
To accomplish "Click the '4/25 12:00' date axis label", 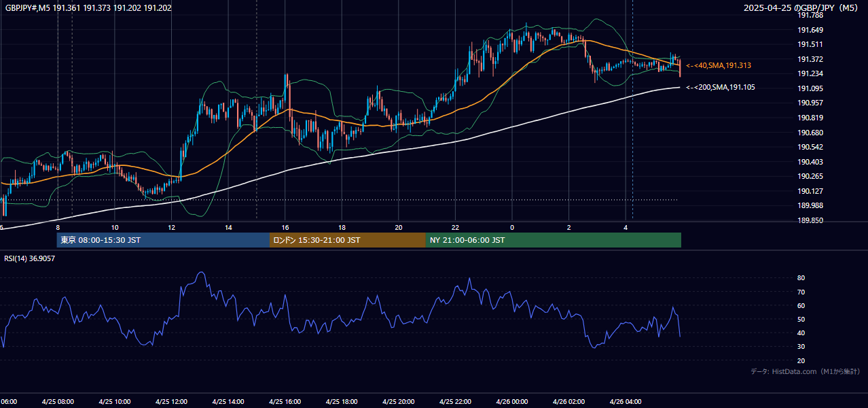I will tap(171, 402).
